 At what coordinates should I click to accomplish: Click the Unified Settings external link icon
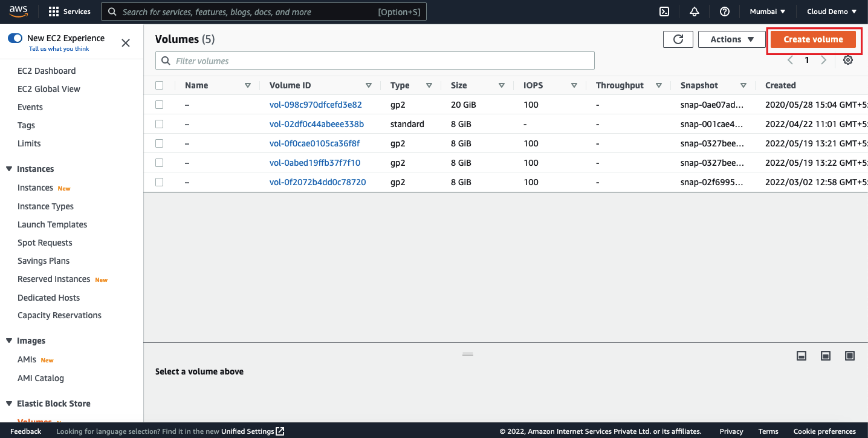click(280, 431)
